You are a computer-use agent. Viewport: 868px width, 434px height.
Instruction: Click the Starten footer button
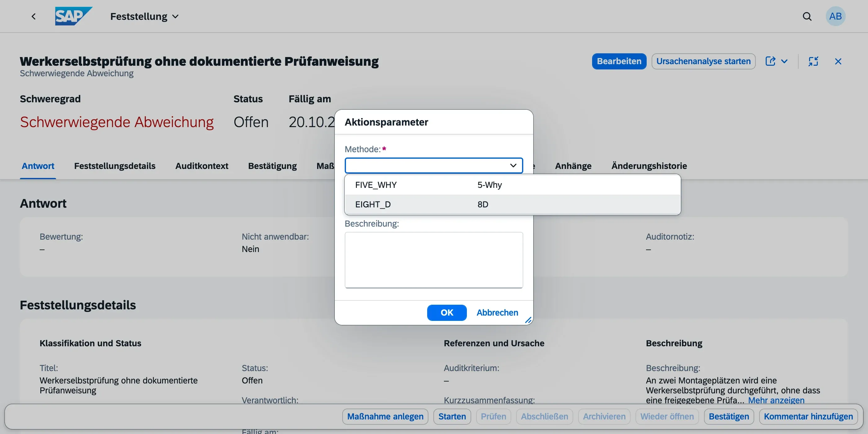452,416
